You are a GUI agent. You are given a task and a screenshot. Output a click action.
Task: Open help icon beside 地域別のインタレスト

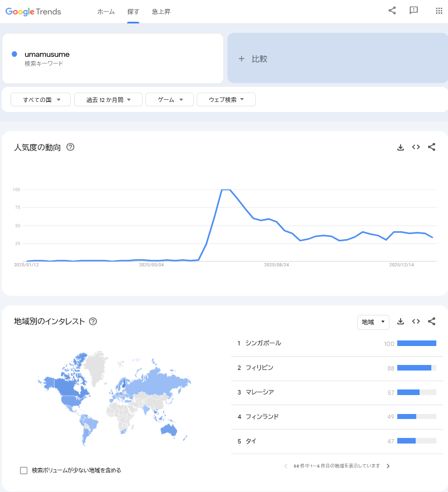click(93, 321)
